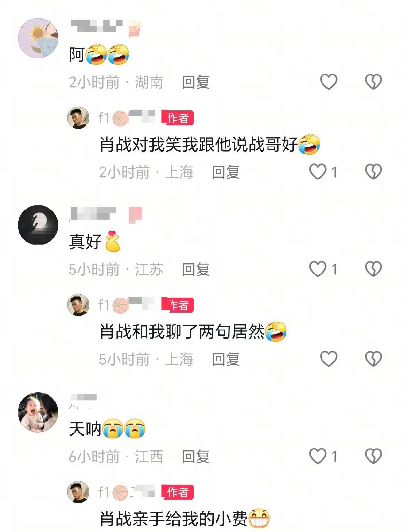This screenshot has width=404, height=532.
Task: Tap 回复 under the 江苏 comment
Action: (196, 269)
